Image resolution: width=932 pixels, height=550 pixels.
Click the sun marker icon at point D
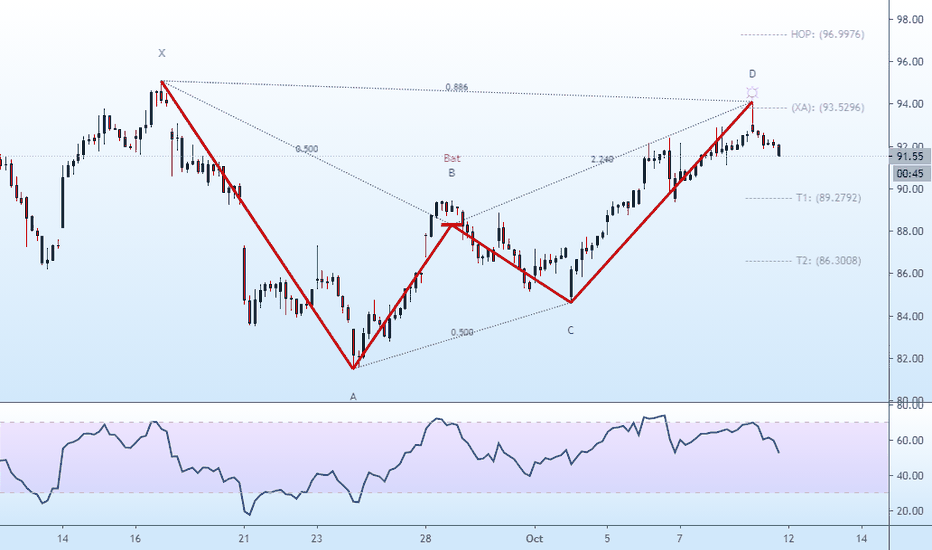coord(752,93)
